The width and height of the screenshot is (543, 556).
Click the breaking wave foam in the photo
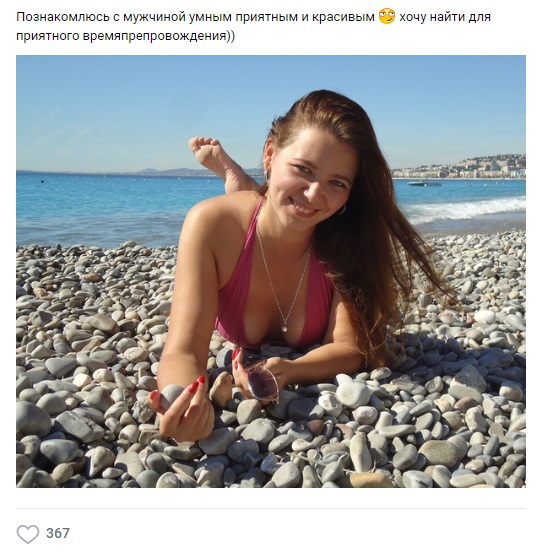[x=465, y=210]
